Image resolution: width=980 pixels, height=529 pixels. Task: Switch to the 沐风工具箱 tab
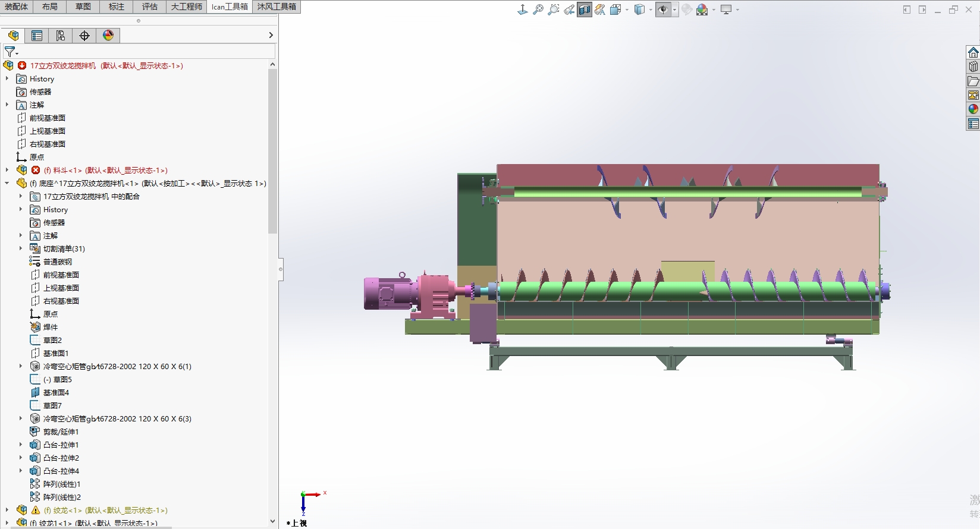pos(277,7)
